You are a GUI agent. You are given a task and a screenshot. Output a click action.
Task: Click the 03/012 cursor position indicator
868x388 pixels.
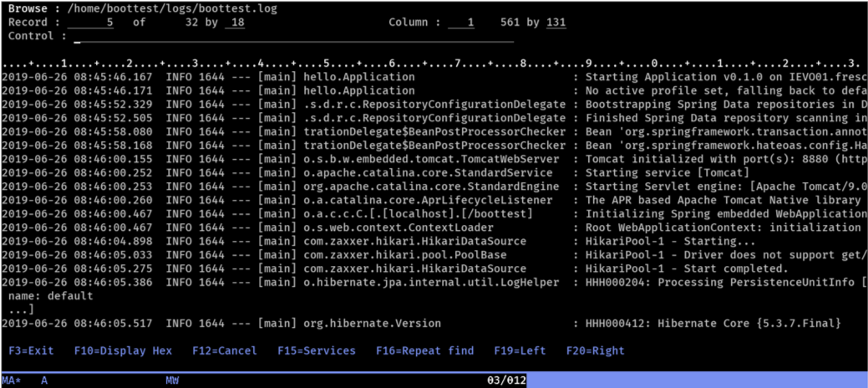(506, 380)
